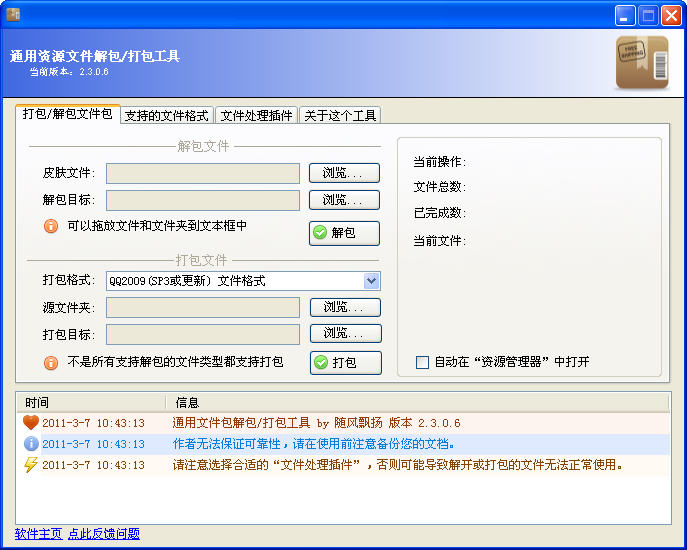Browse for the 解包目标 folder
Viewport: 687px width, 550px height.
coord(344,200)
